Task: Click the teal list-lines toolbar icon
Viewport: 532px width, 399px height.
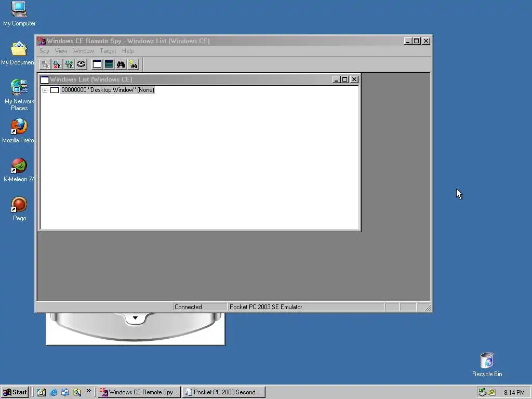Action: [x=109, y=64]
